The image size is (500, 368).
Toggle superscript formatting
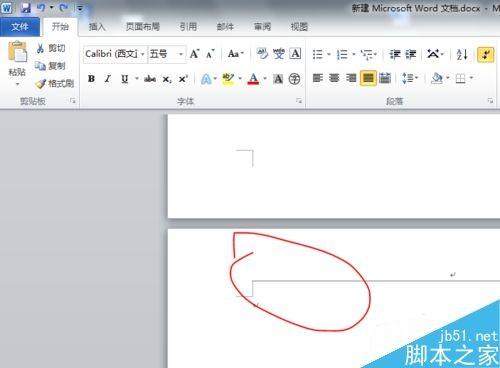tap(183, 79)
